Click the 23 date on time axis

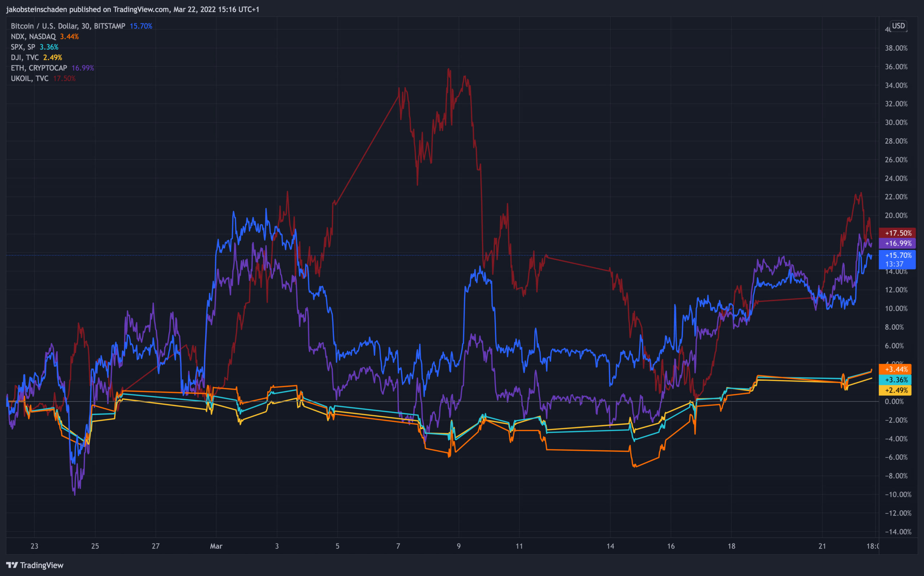click(34, 546)
